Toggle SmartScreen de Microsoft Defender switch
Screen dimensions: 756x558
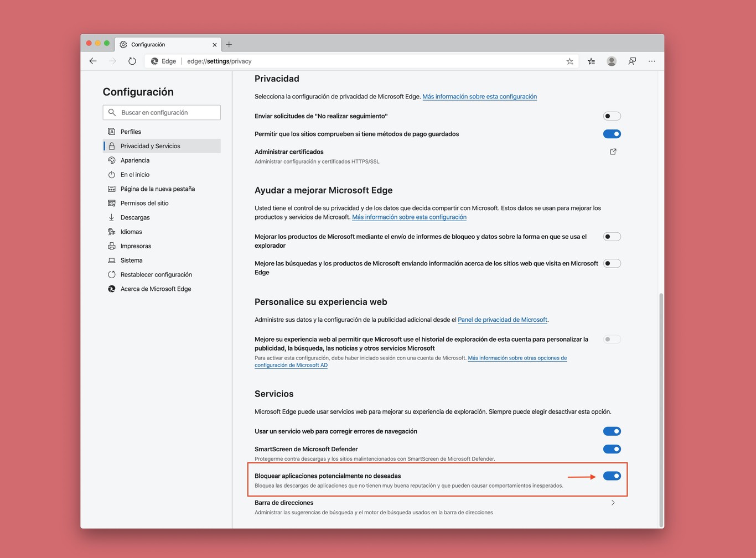point(612,449)
